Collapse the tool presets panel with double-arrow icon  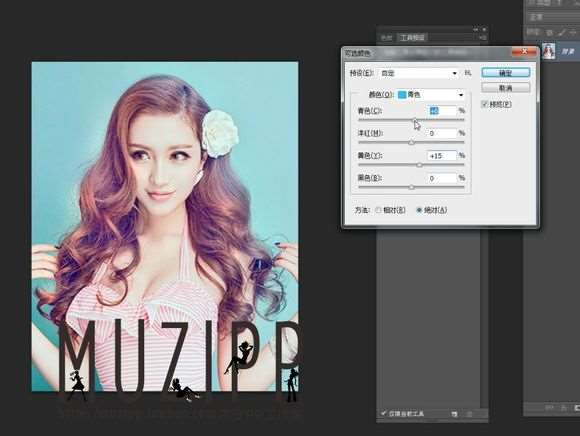[x=476, y=29]
